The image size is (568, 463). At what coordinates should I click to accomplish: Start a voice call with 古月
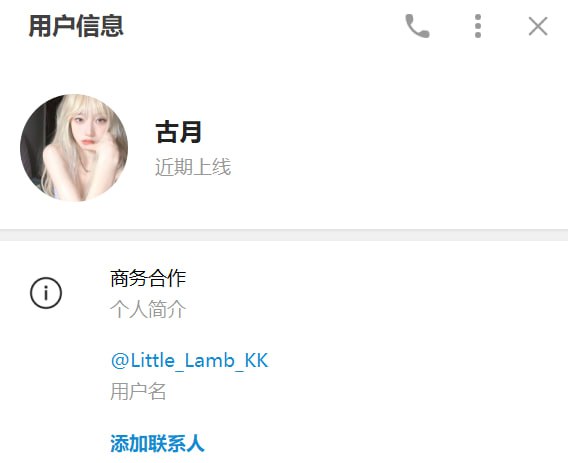pos(417,26)
